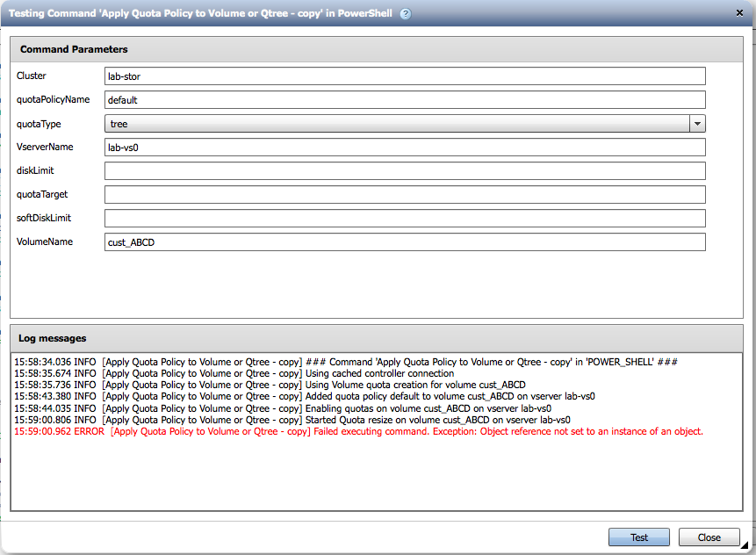Click the softDiskLimit label

[x=43, y=218]
